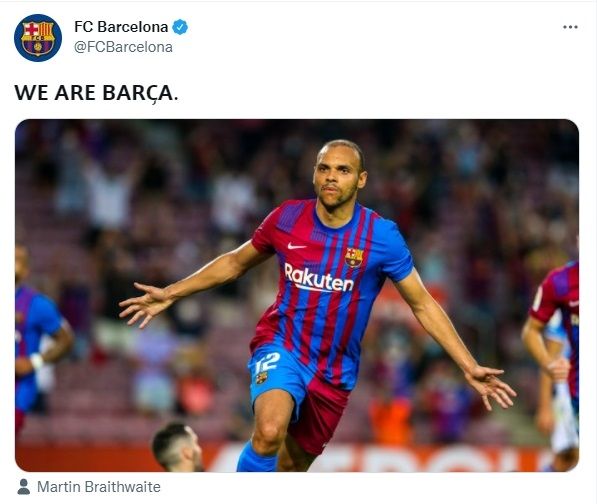The width and height of the screenshot is (597, 504).
Task: Click the Rakuten logo on the jersey
Action: coord(319,278)
